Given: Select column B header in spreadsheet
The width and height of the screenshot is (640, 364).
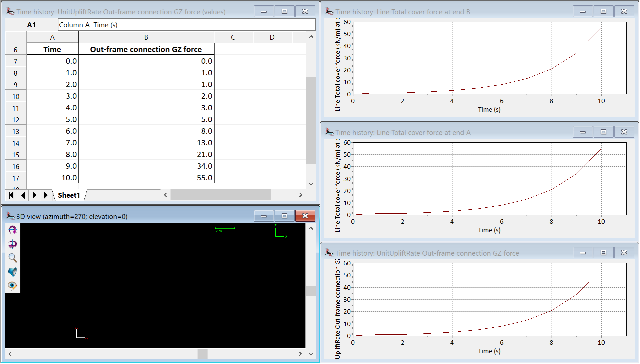Looking at the screenshot, I should pos(146,37).
